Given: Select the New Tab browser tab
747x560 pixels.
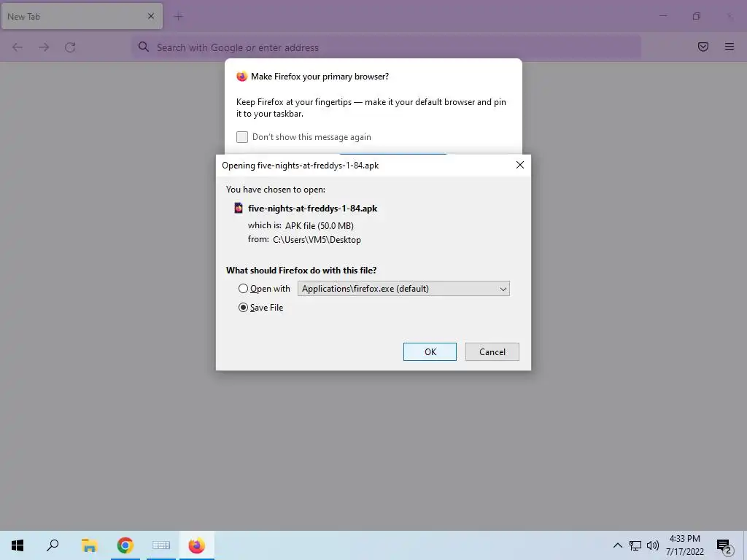Looking at the screenshot, I should click(82, 16).
